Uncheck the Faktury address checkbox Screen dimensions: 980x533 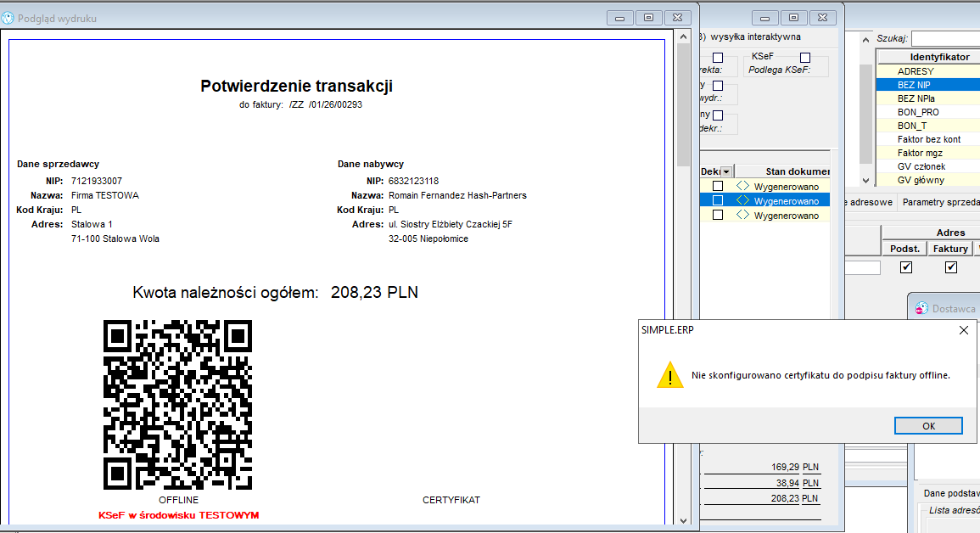click(x=950, y=267)
